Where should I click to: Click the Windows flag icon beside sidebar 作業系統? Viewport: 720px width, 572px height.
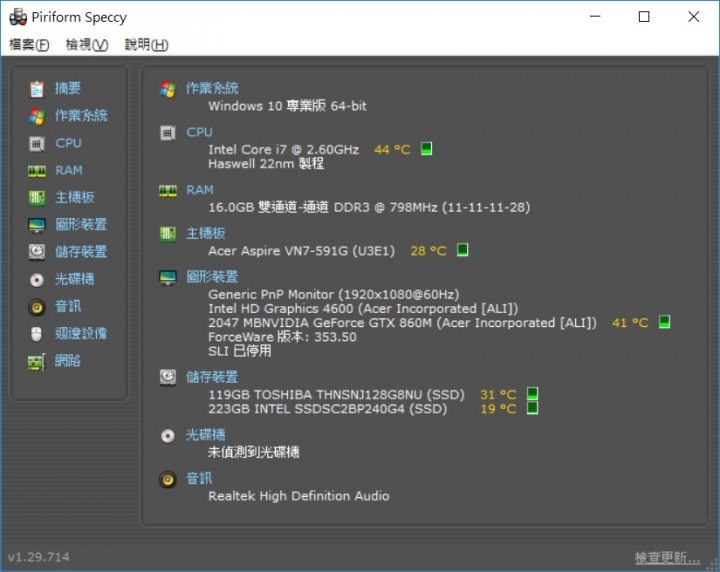(37, 116)
